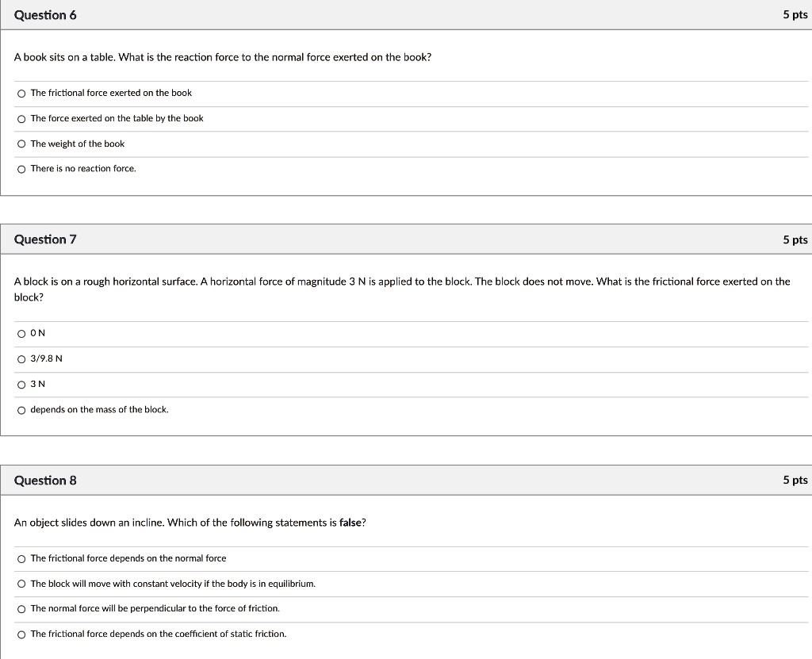The height and width of the screenshot is (659, 812).
Task: Click the '5 pts' label on Question 8
Action: (795, 481)
